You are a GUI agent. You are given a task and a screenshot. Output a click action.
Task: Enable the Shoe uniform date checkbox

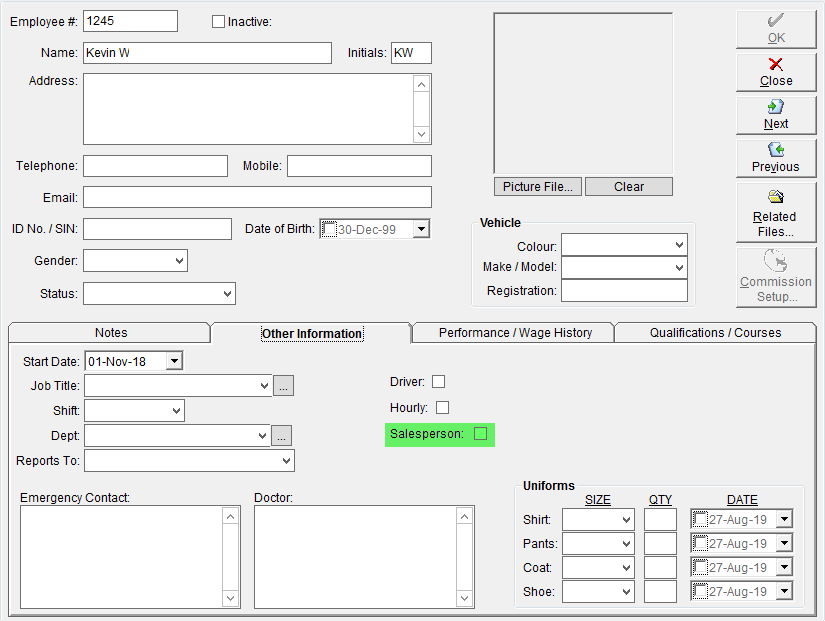(700, 591)
